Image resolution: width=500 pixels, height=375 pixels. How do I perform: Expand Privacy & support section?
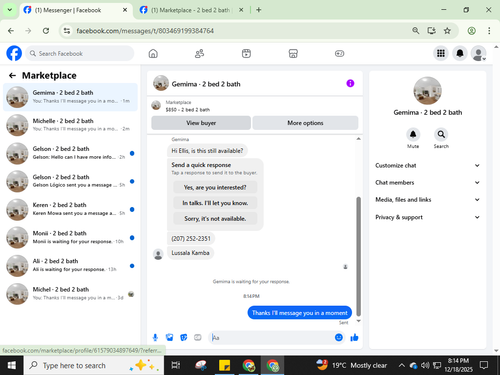428,217
